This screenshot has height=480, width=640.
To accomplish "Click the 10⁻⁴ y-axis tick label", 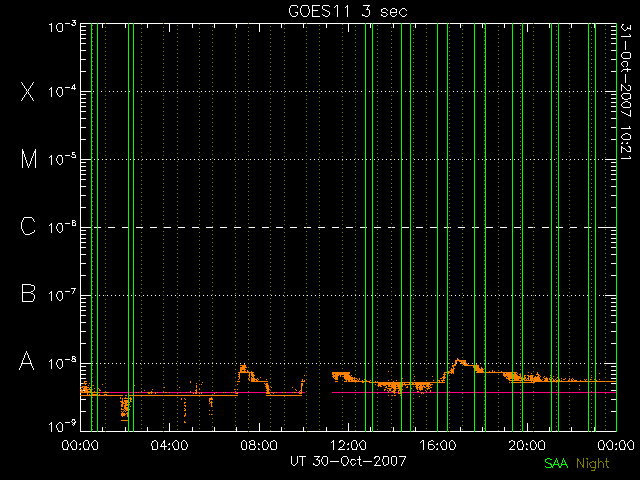I will [x=62, y=91].
